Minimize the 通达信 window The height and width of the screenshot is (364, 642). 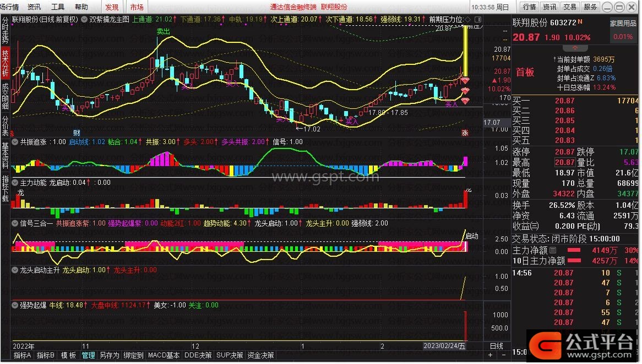tap(608, 7)
